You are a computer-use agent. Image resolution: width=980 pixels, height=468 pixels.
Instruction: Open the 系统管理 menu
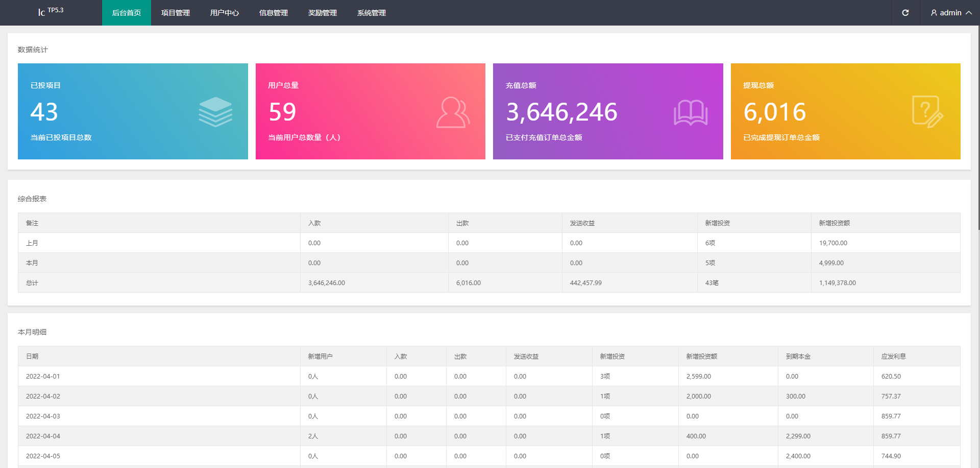coord(372,13)
